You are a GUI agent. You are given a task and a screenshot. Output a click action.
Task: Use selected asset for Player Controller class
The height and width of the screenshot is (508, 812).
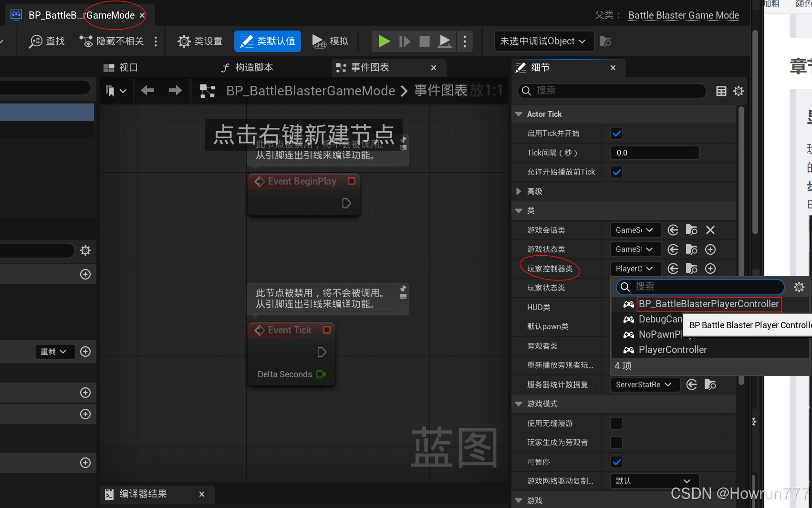coord(673,269)
